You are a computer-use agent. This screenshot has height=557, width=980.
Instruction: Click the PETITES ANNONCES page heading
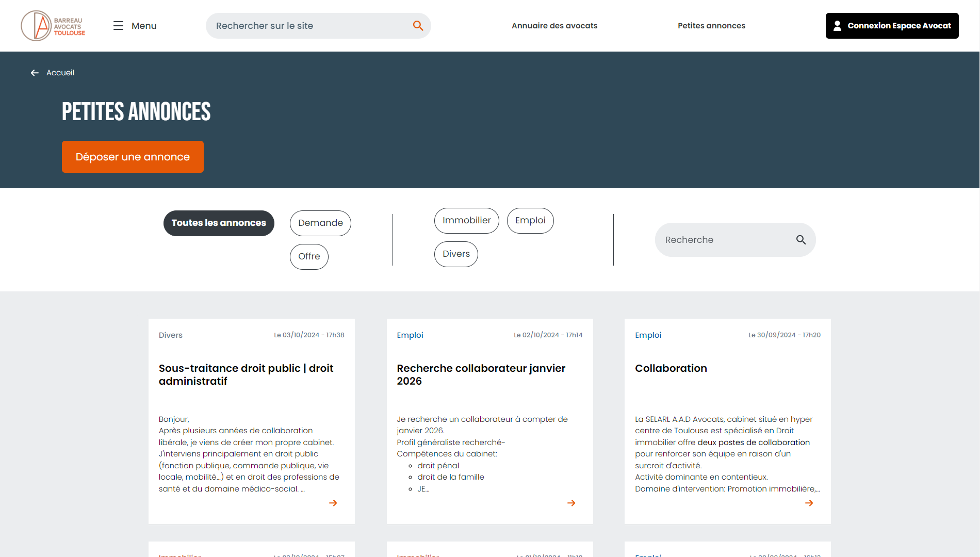[136, 112]
